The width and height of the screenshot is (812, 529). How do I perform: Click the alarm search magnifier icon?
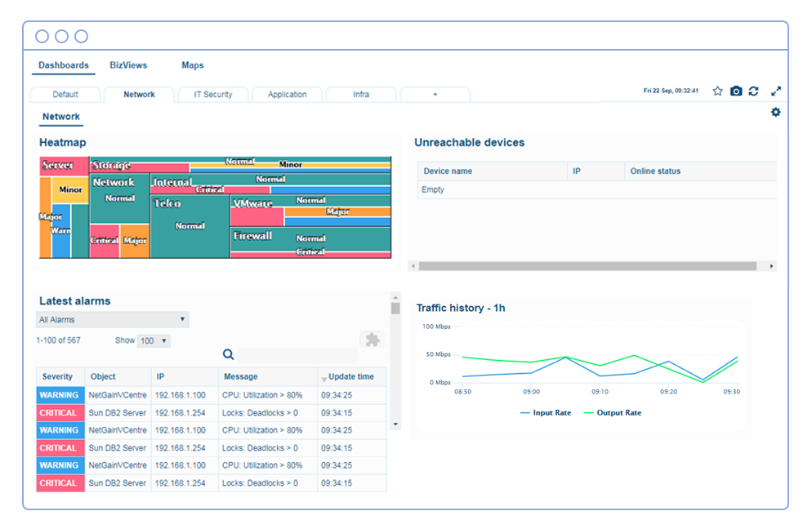point(229,354)
